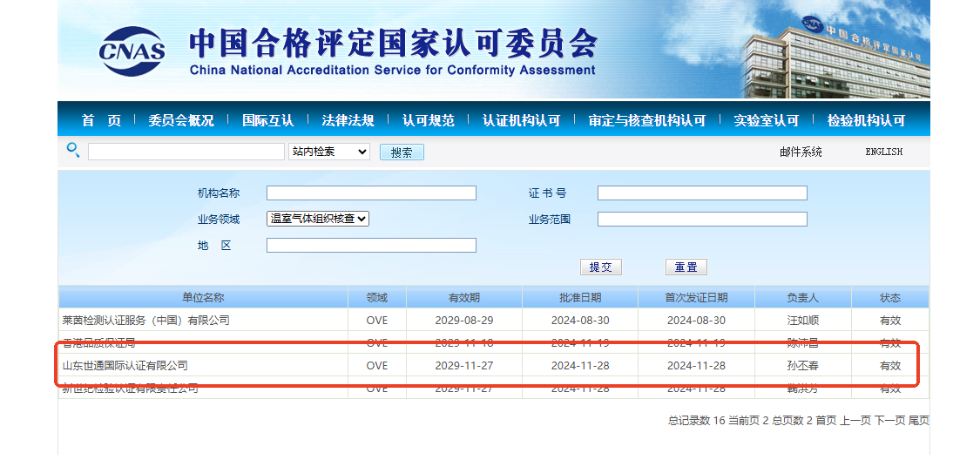
Task: Switch to ENGLISH version
Action: (884, 152)
